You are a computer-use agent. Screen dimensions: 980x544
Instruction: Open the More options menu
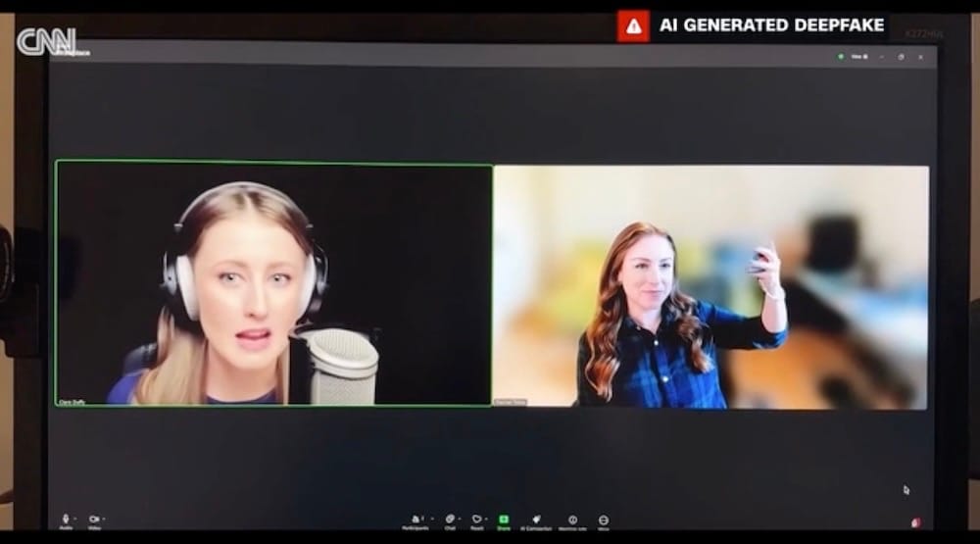(604, 519)
